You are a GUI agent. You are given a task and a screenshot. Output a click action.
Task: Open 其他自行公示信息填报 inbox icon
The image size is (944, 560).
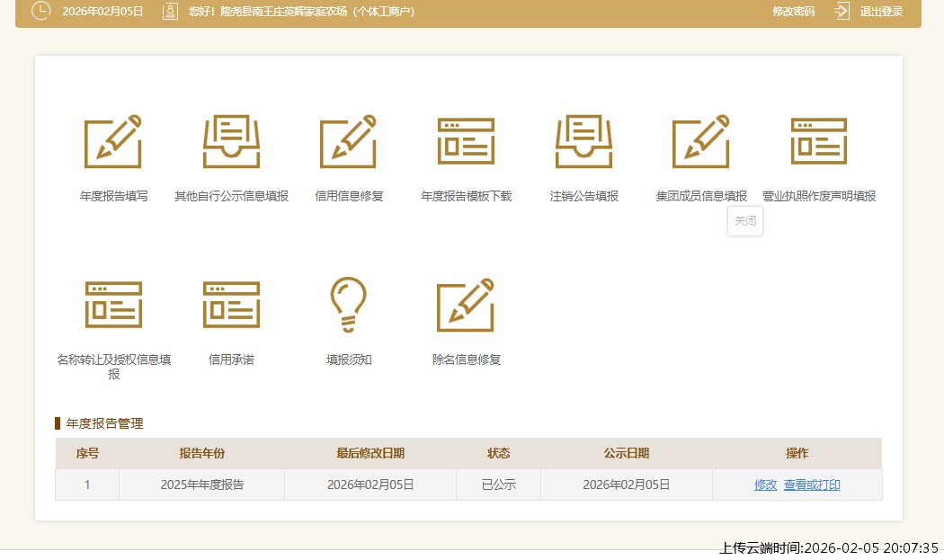click(x=231, y=141)
